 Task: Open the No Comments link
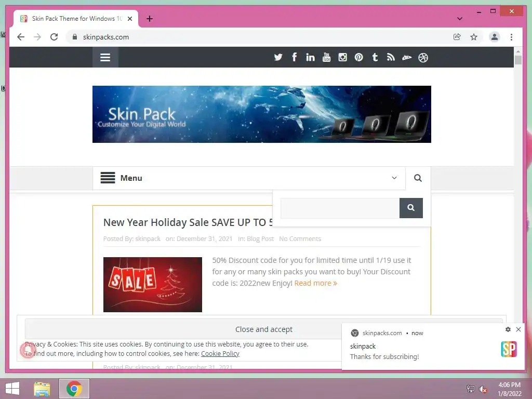point(300,239)
